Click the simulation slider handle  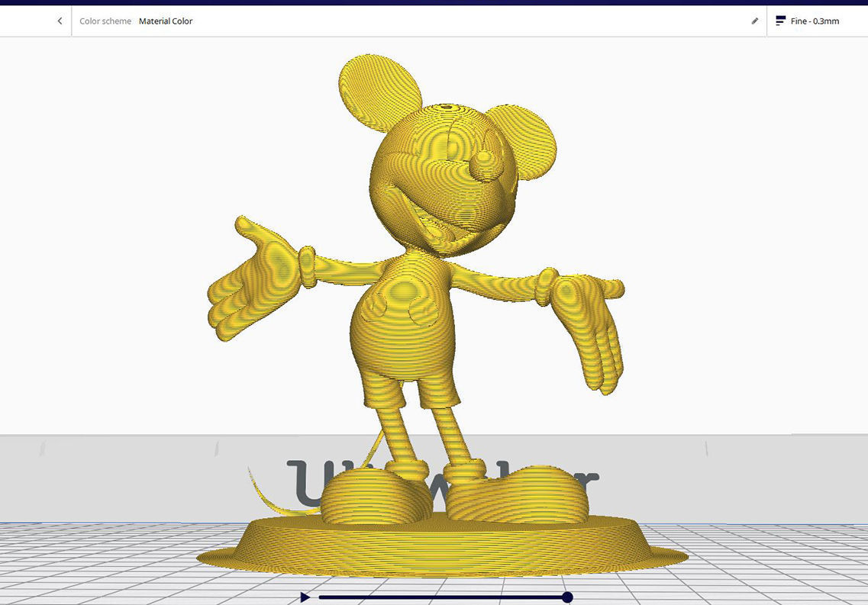click(x=567, y=597)
